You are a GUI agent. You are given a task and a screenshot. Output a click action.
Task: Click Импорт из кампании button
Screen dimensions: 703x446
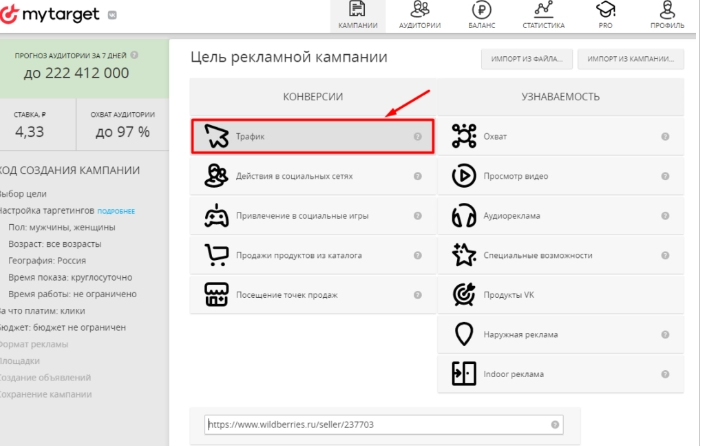pos(632,59)
